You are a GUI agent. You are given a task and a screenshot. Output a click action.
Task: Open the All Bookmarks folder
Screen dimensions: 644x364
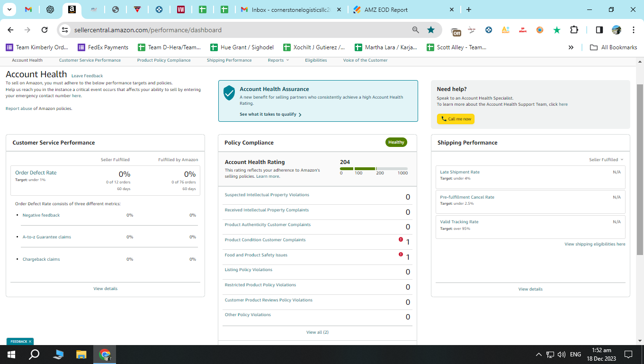pos(613,47)
